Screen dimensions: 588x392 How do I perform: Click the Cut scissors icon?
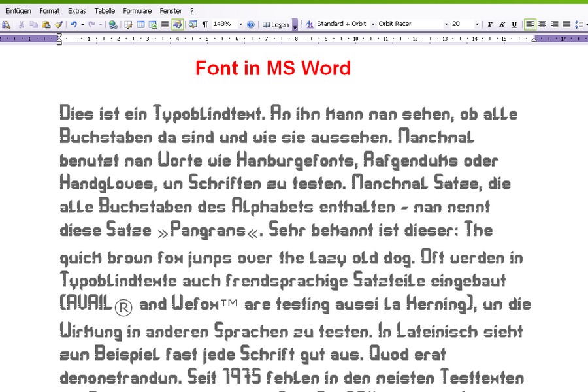(x=22, y=25)
